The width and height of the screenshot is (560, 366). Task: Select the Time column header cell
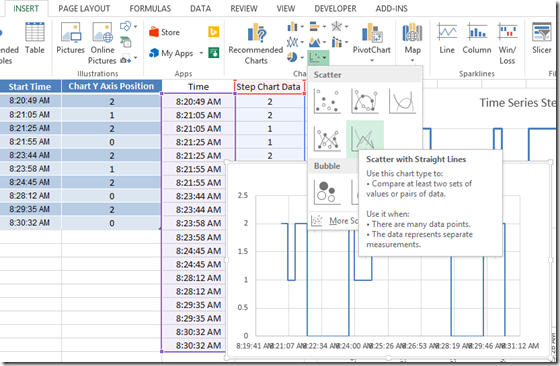click(198, 87)
